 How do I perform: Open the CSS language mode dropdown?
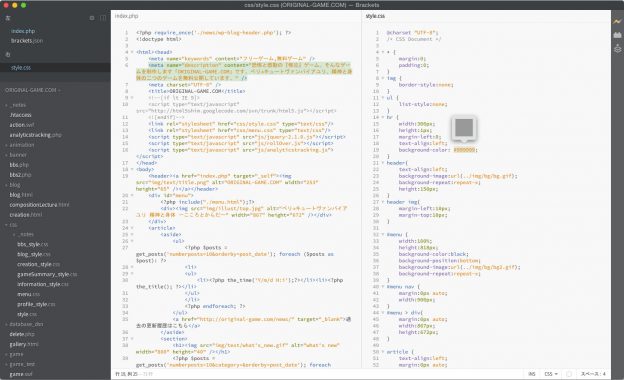click(551, 374)
